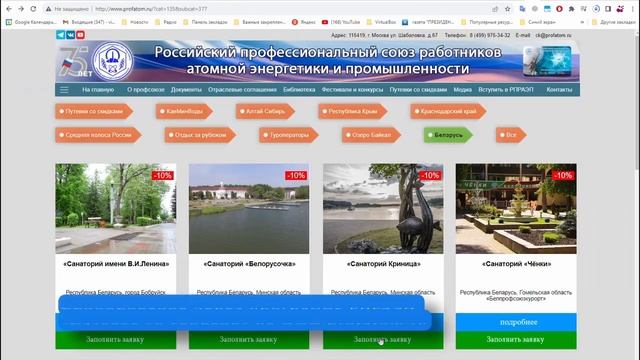Select the Алтай Сибирь filter tag

(265, 111)
